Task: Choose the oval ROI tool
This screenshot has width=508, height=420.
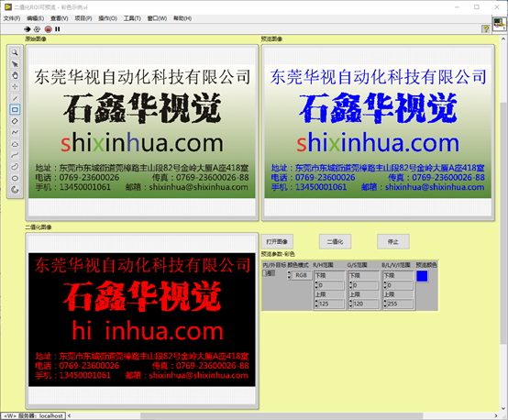Action: point(15,178)
